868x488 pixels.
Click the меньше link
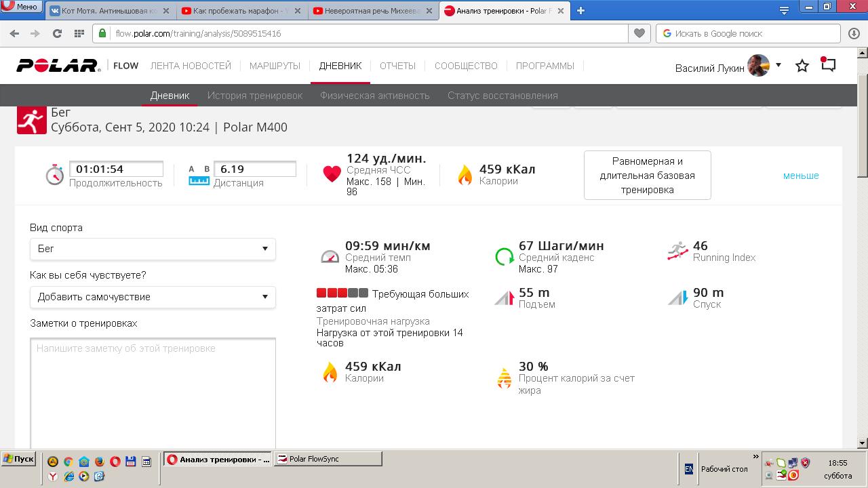801,176
